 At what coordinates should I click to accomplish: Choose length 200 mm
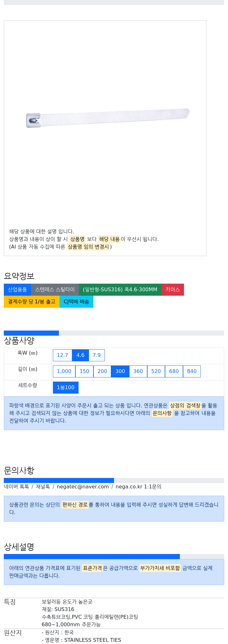coord(102,371)
